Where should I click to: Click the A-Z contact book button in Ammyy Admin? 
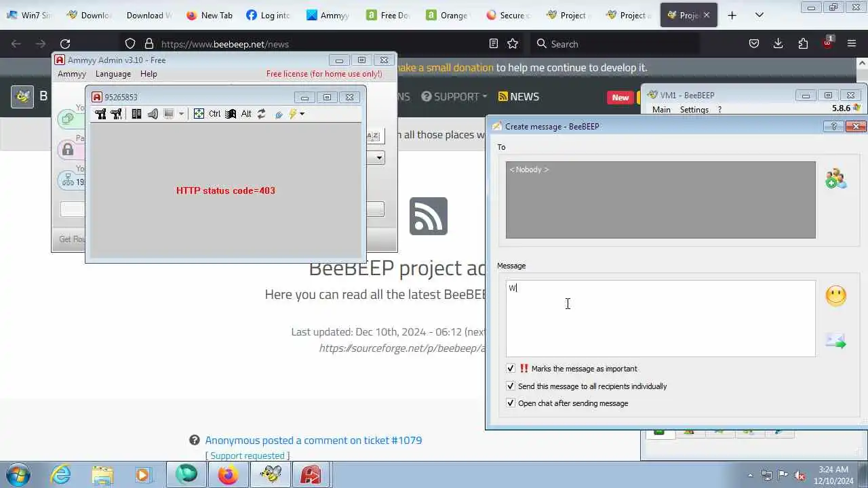pos(374,136)
